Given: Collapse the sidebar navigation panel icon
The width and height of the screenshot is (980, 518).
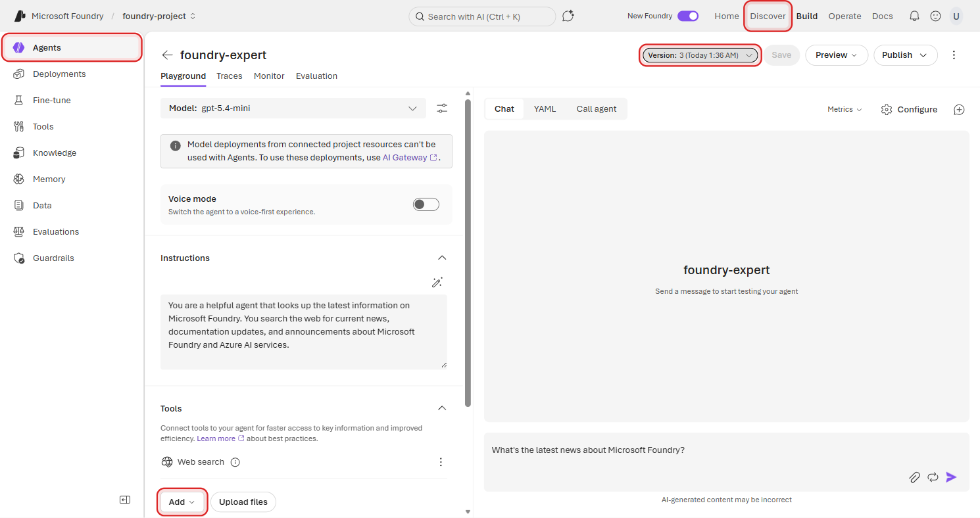Looking at the screenshot, I should pyautogui.click(x=125, y=500).
